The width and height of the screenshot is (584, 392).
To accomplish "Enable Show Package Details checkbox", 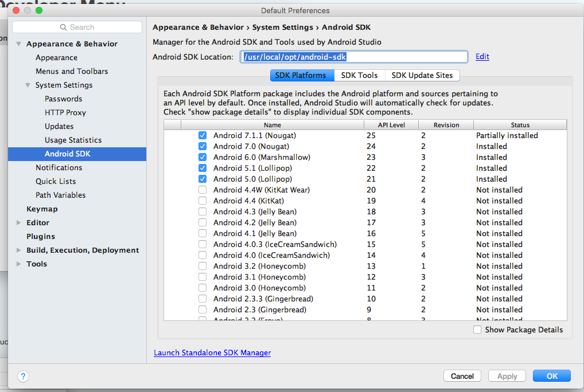I will [x=477, y=330].
